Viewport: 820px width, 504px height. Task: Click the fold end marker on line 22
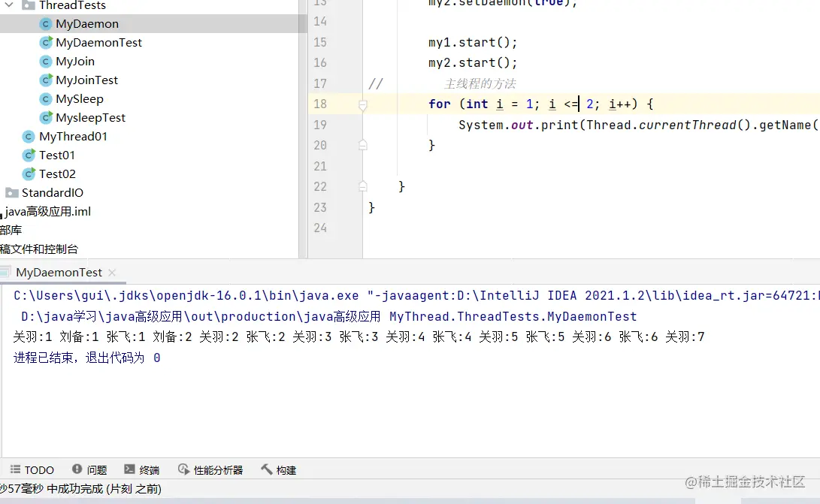(x=363, y=186)
